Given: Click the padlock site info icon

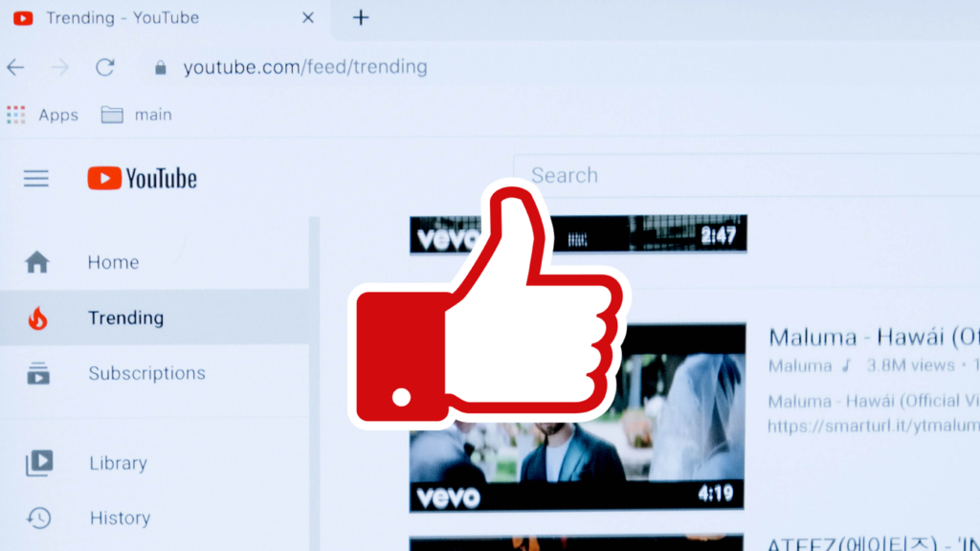Looking at the screenshot, I should point(161,68).
